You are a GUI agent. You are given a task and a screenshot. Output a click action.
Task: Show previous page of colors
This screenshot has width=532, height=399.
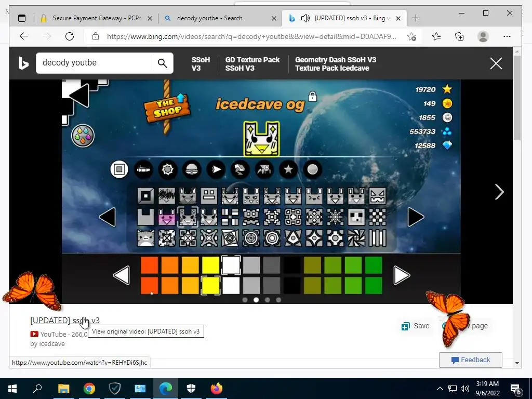click(122, 275)
